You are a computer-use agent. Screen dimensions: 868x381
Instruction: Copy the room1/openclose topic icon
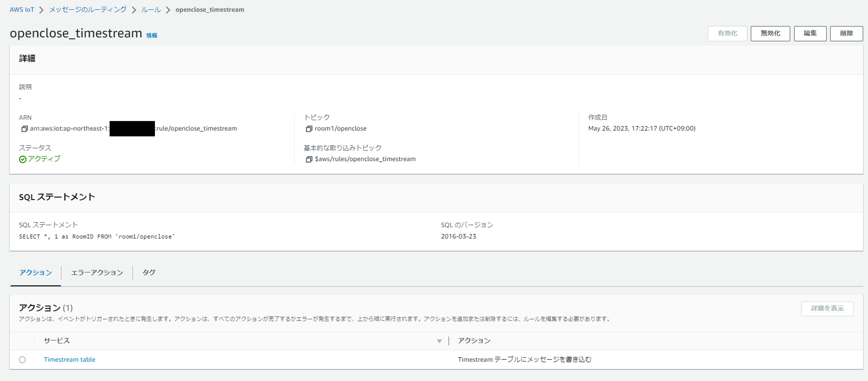309,129
